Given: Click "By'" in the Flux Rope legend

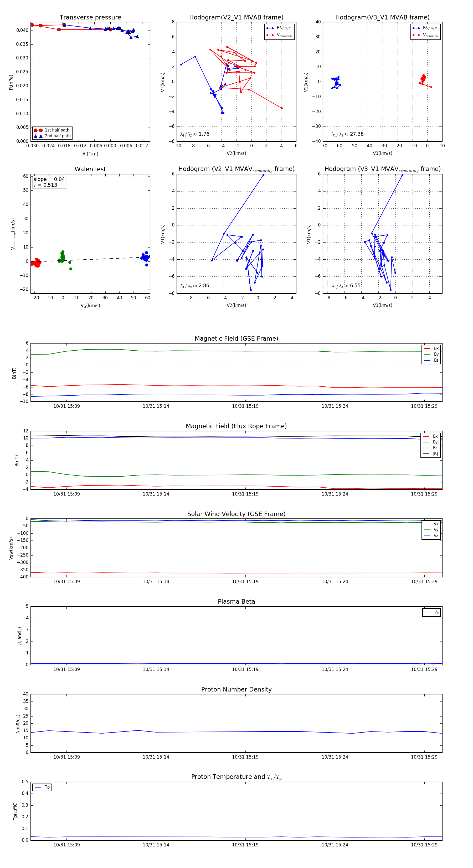Looking at the screenshot, I should (x=431, y=442).
